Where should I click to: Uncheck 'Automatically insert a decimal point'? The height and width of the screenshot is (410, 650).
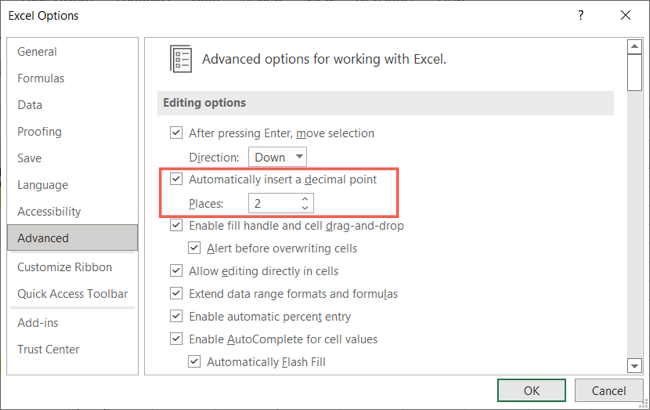[177, 180]
